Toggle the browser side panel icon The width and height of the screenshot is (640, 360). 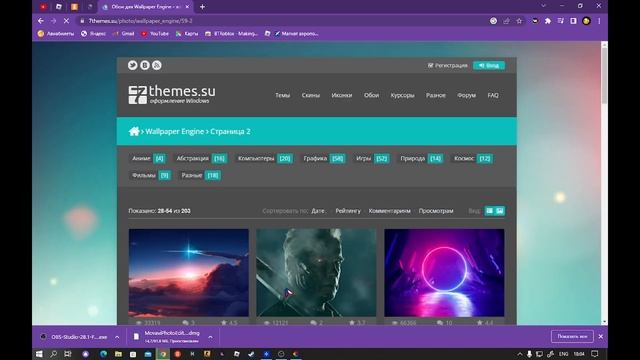point(573,21)
